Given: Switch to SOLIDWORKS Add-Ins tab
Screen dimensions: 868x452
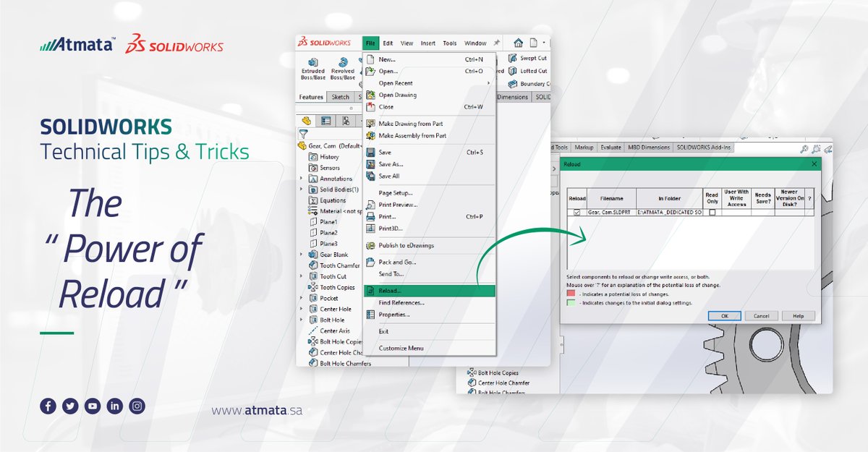Looking at the screenshot, I should point(704,147).
